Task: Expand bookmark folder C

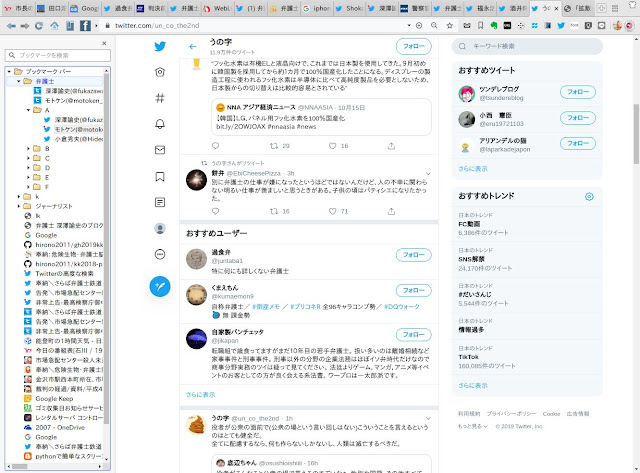Action: click(x=28, y=158)
